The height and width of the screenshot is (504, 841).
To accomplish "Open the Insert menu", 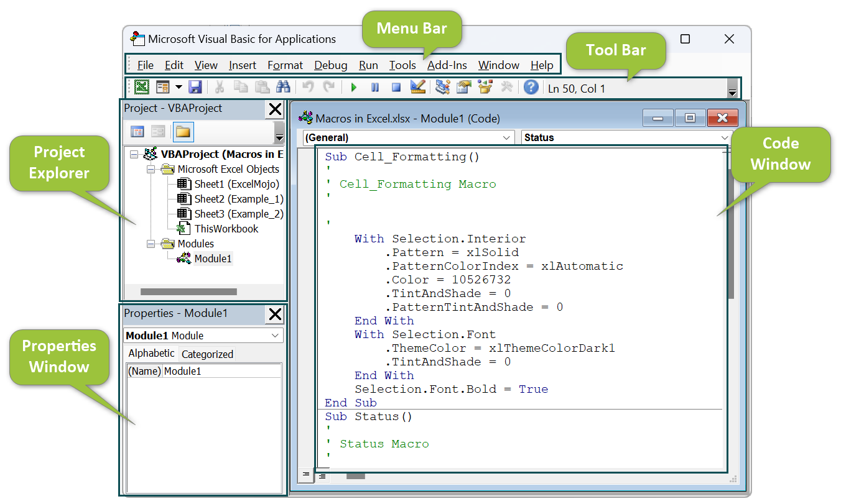I will (x=243, y=65).
